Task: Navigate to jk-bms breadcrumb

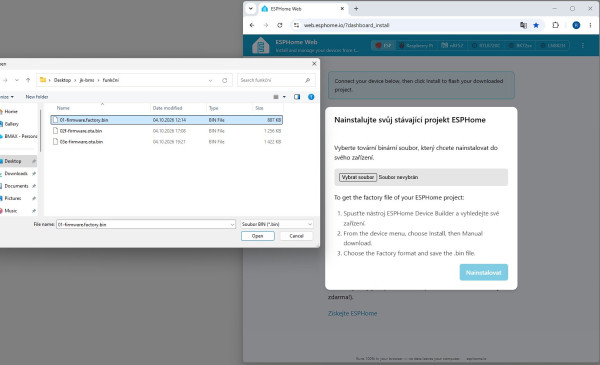Action: click(87, 80)
